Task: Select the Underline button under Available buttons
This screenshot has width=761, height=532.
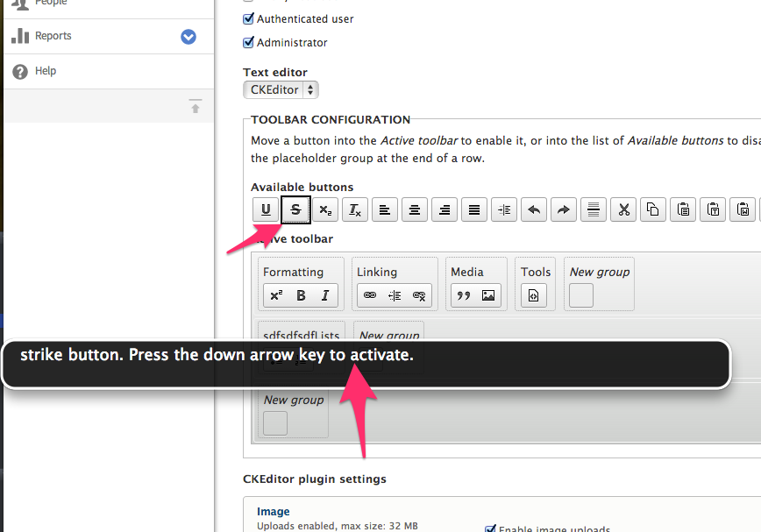Action: (265, 209)
